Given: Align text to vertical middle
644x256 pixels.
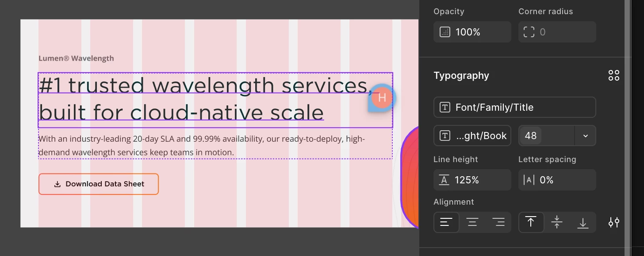Looking at the screenshot, I should pos(557,222).
